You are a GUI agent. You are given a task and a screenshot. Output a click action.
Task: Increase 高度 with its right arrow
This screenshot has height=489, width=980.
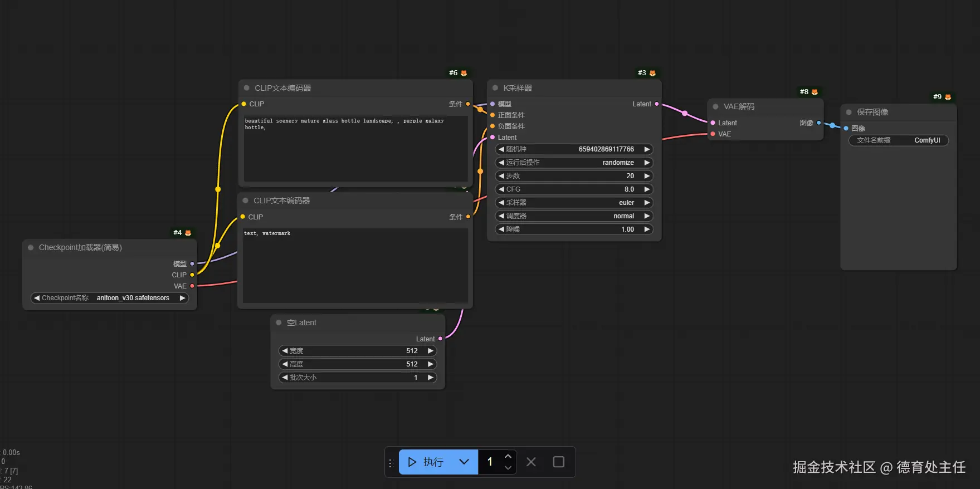431,364
